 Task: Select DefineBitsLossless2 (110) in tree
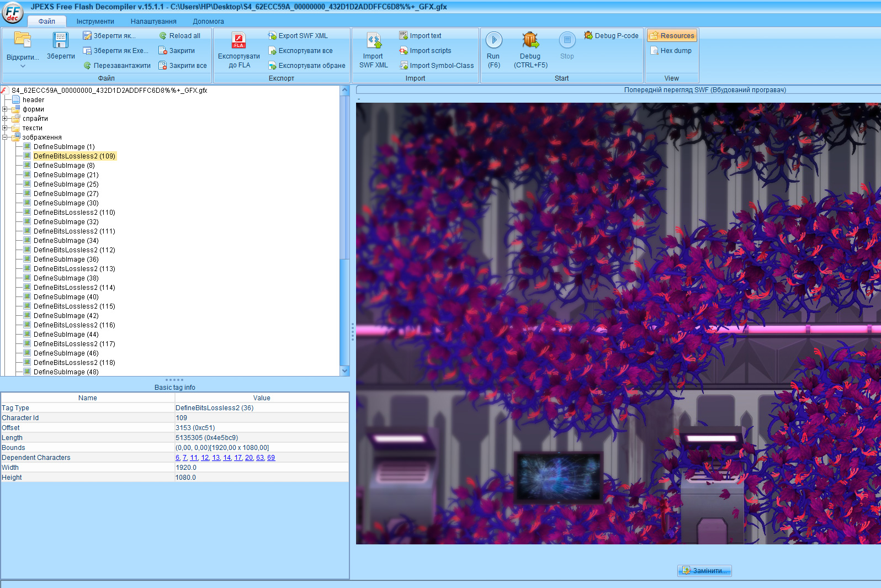coord(74,213)
